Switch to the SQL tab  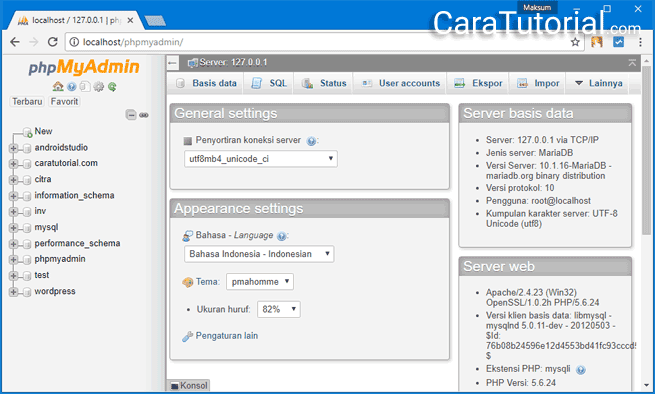click(x=269, y=83)
